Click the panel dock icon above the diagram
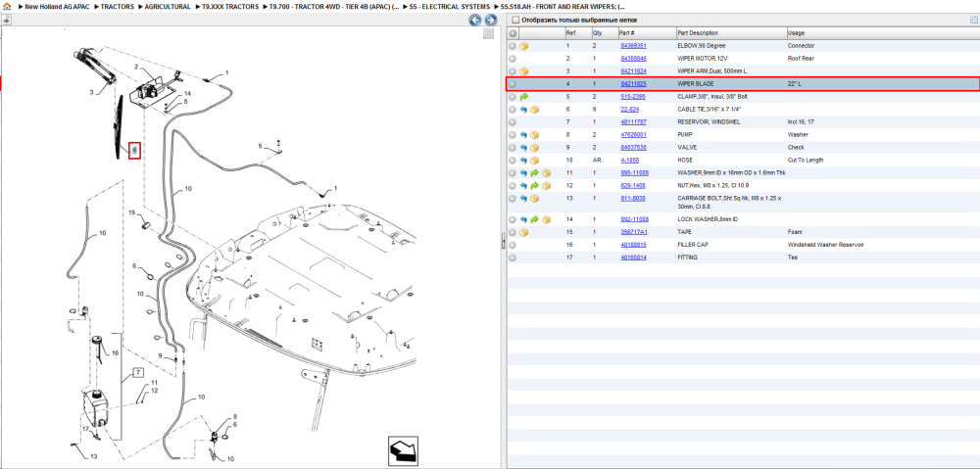 6,20
